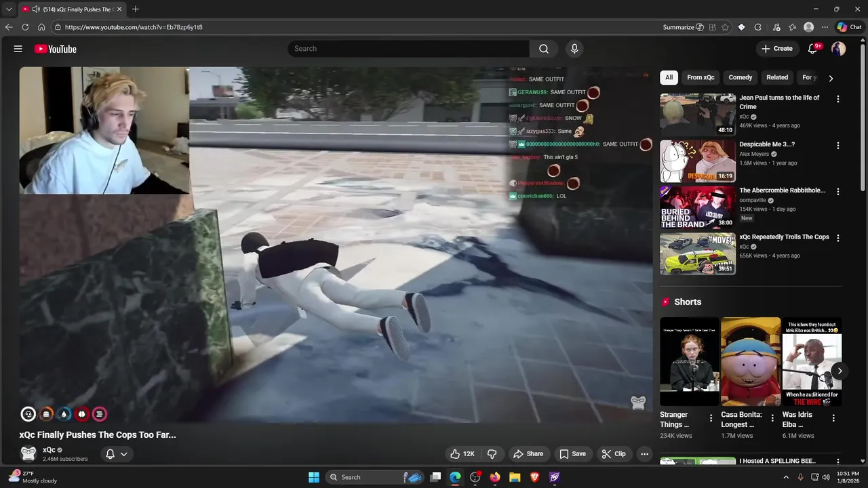Open browser settings and more ellipsis
The height and width of the screenshot is (488, 868).
(825, 27)
